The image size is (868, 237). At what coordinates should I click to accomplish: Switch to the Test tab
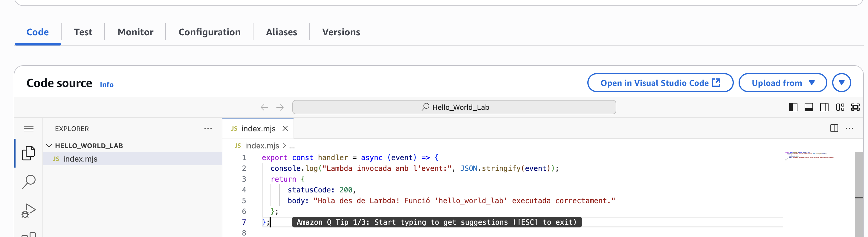(x=83, y=32)
